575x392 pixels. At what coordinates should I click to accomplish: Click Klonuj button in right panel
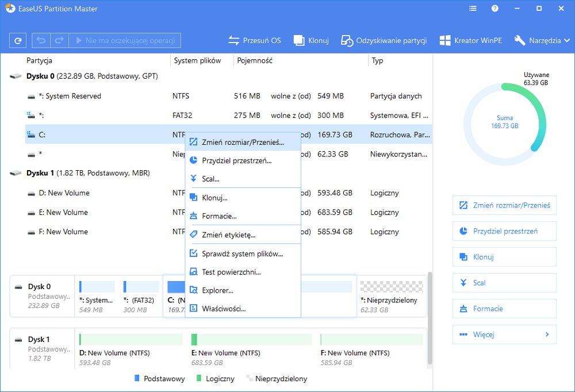[504, 257]
